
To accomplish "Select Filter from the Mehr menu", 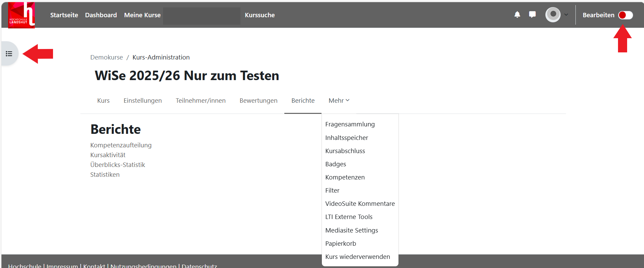I will click(x=332, y=190).
